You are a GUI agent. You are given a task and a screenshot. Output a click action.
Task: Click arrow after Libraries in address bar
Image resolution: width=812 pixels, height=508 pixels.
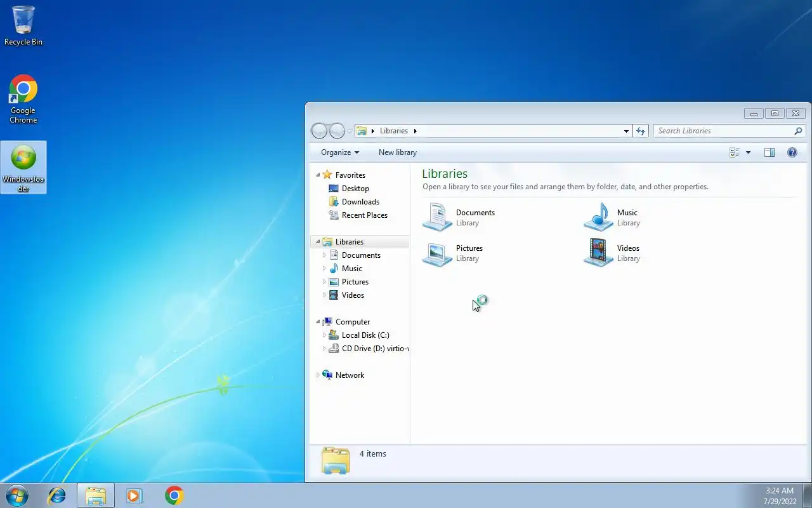pyautogui.click(x=415, y=131)
